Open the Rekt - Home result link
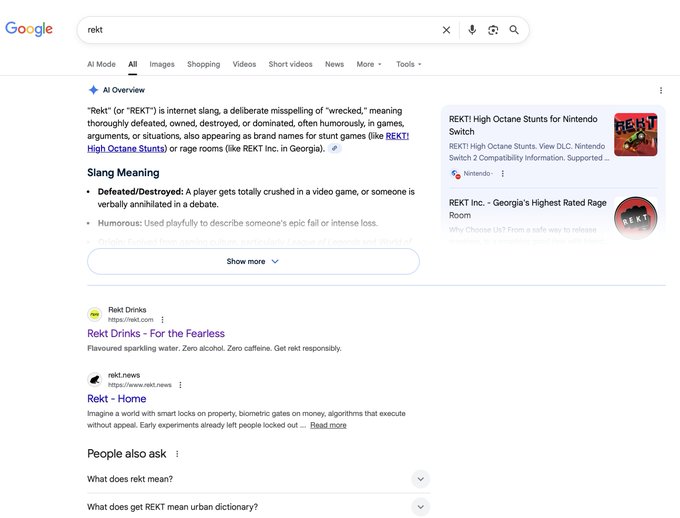The height and width of the screenshot is (518, 680). (117, 399)
